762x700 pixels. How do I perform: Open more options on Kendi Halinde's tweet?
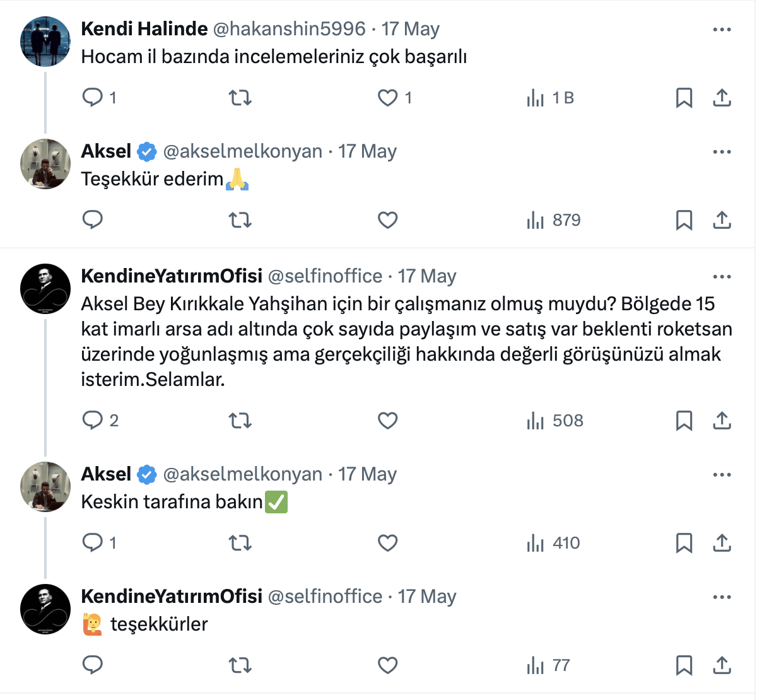[x=722, y=30]
